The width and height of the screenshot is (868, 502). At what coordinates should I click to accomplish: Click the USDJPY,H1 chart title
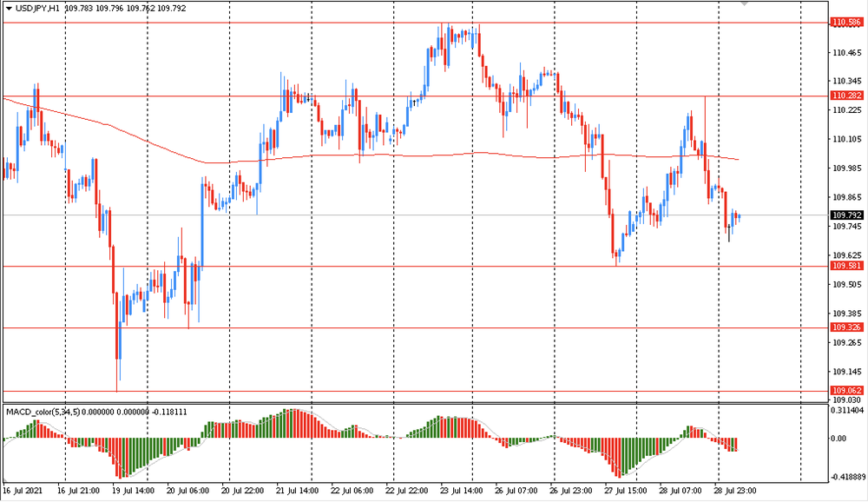37,9
